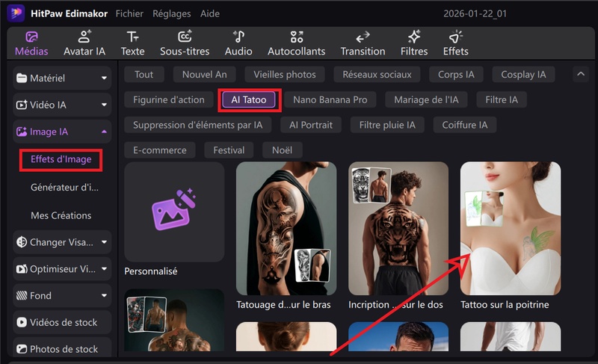598x364 pixels.
Task: Select the Figurine d'action category
Action: pos(169,100)
